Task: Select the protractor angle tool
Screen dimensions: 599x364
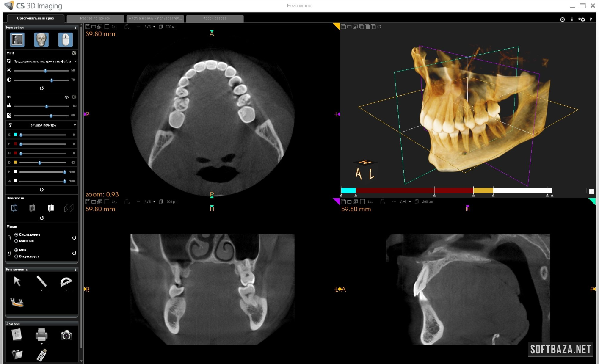Action: point(66,281)
